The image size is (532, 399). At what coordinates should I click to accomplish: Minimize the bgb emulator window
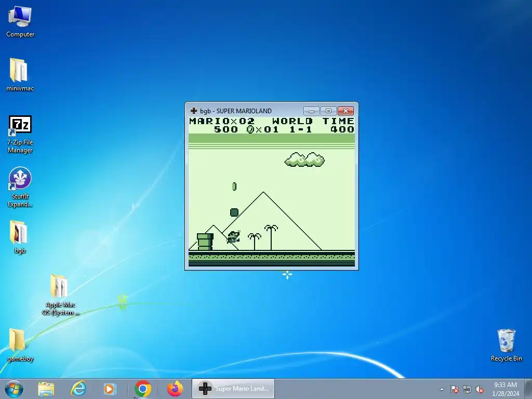[x=311, y=111]
